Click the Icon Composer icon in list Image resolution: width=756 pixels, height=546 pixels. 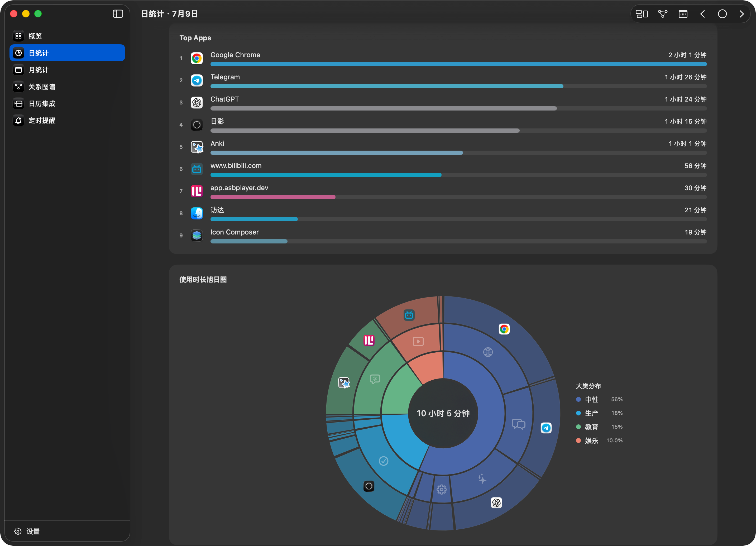click(x=197, y=236)
